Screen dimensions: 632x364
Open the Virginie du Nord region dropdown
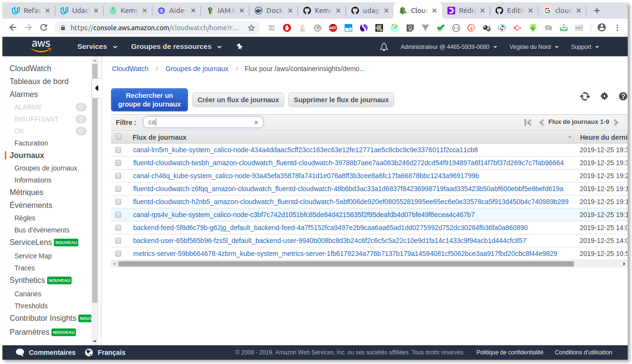533,47
